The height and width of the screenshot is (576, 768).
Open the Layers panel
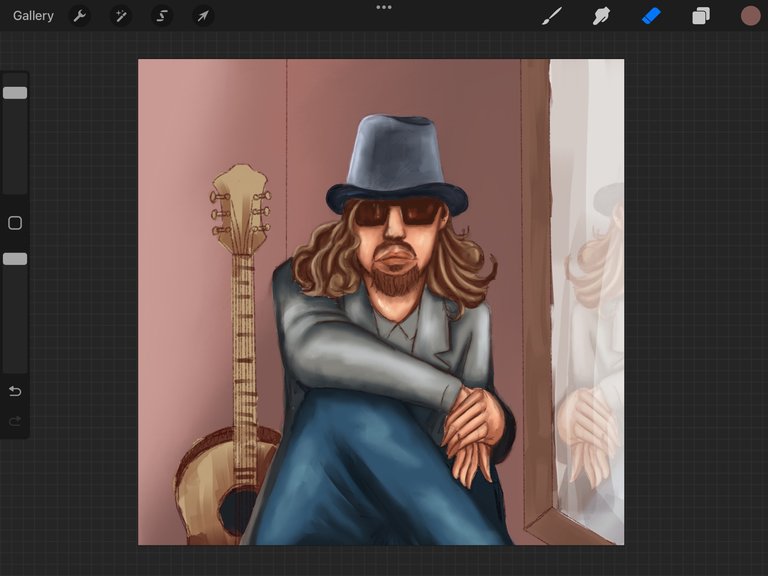click(701, 16)
